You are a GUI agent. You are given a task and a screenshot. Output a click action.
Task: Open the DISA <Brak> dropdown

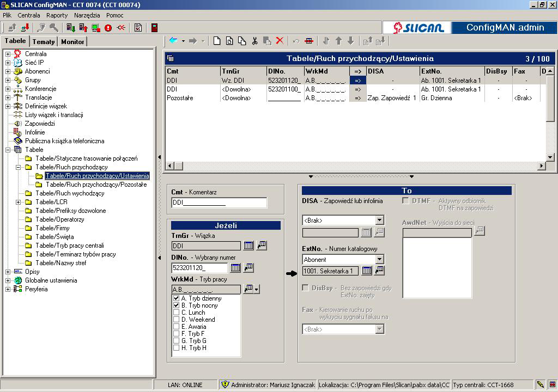pyautogui.click(x=380, y=220)
